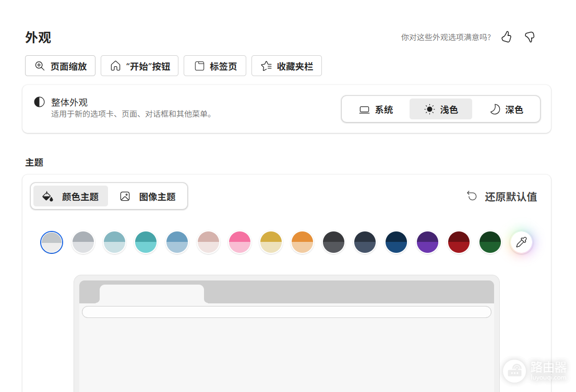Select the dark charcoal theme swatch
The height and width of the screenshot is (392, 576).
tap(333, 242)
